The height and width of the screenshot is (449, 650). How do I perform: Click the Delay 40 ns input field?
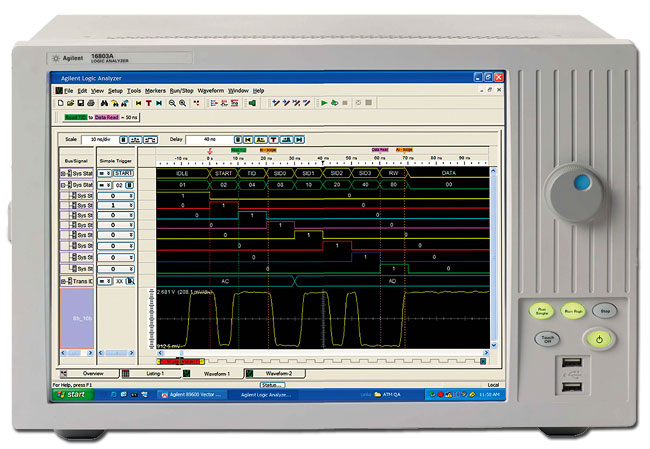[207, 139]
